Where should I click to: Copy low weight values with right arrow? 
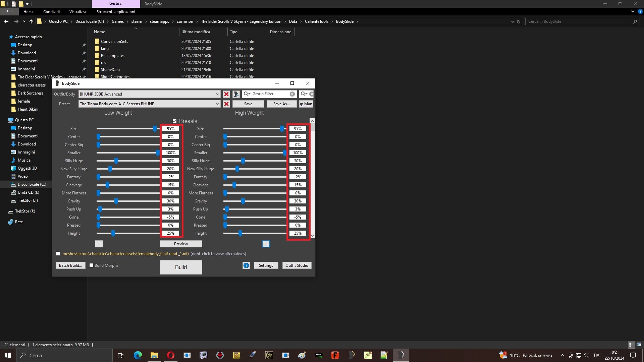click(99, 244)
